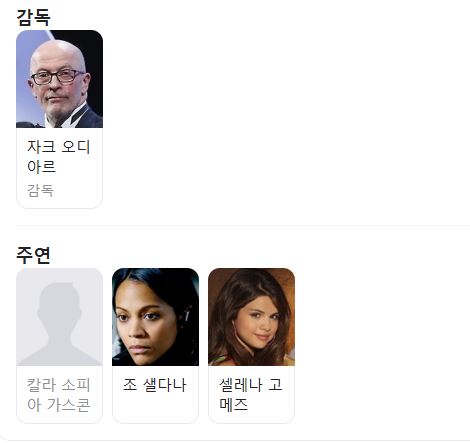Select the gray 감독 role label under 자크 오디아르
Image resolution: width=470 pixels, height=443 pixels.
click(x=40, y=191)
